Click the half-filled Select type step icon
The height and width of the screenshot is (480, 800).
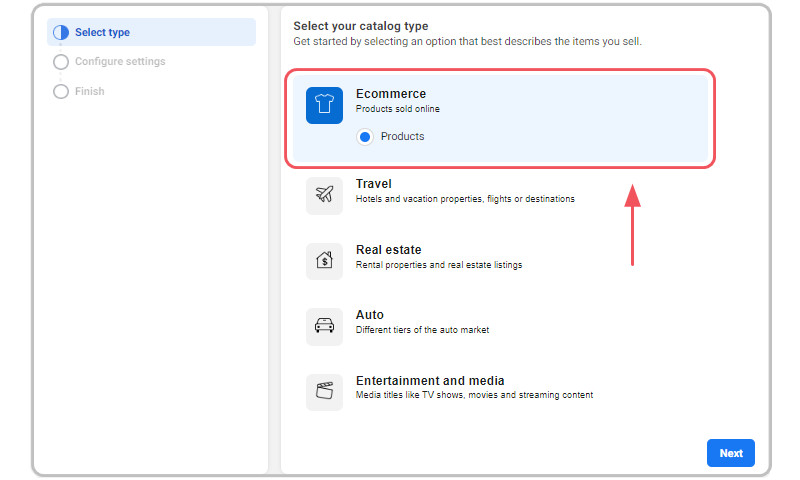point(61,33)
